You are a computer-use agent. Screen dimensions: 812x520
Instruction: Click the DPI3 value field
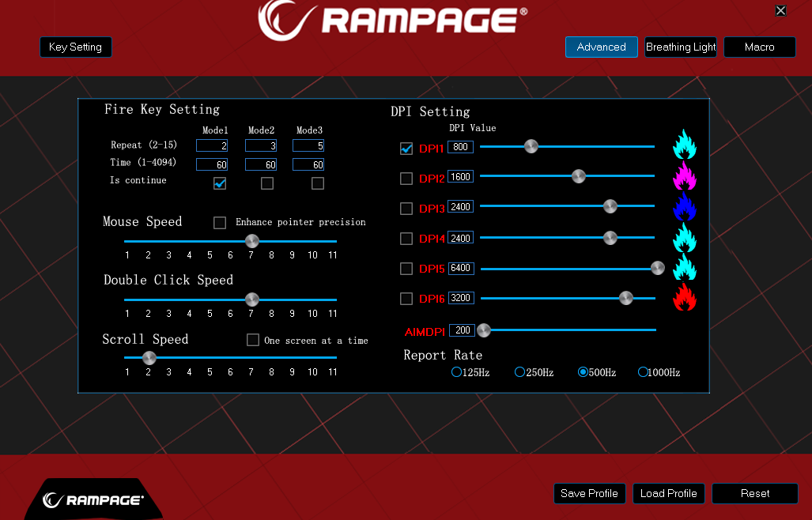pos(461,207)
